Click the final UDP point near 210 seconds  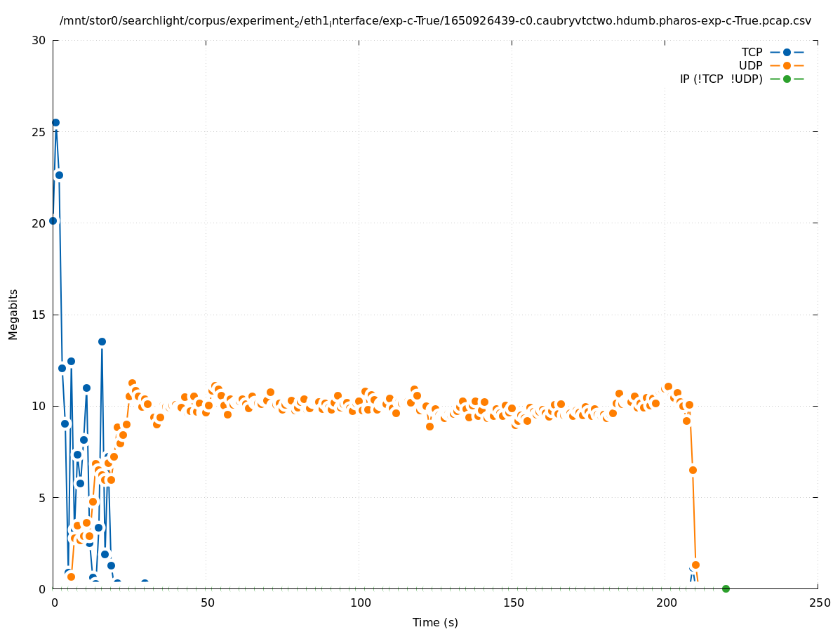pos(695,565)
